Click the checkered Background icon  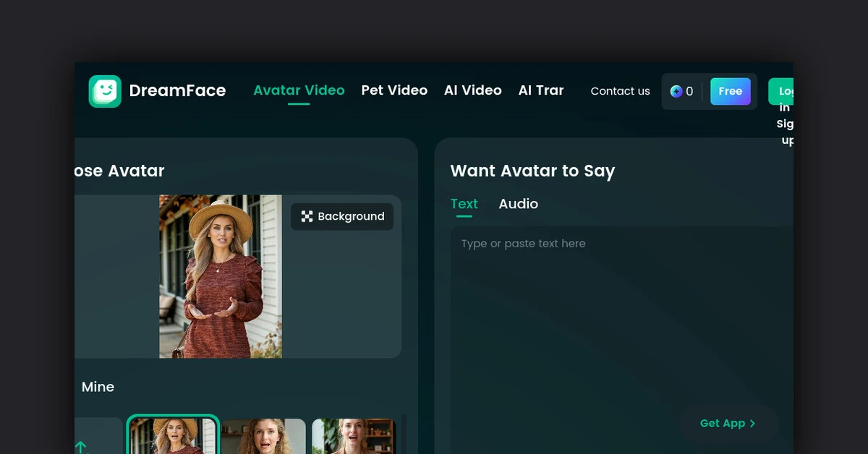point(307,217)
